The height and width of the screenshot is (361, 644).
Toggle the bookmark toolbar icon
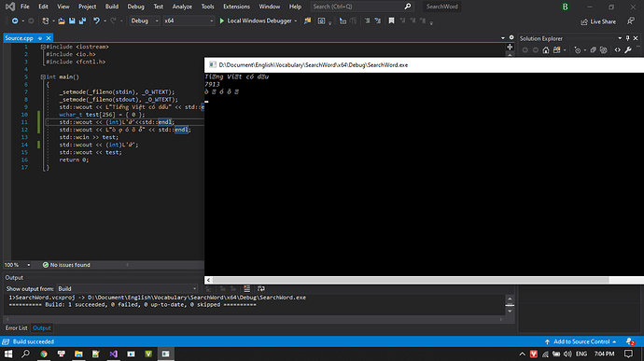pos(391,21)
